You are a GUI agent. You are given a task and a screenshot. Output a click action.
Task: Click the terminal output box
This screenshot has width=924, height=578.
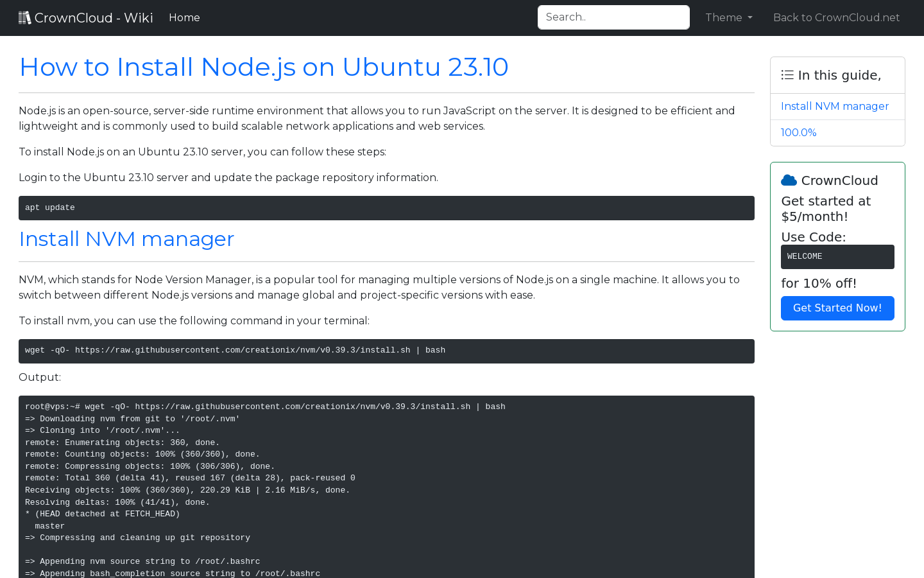[x=385, y=488]
